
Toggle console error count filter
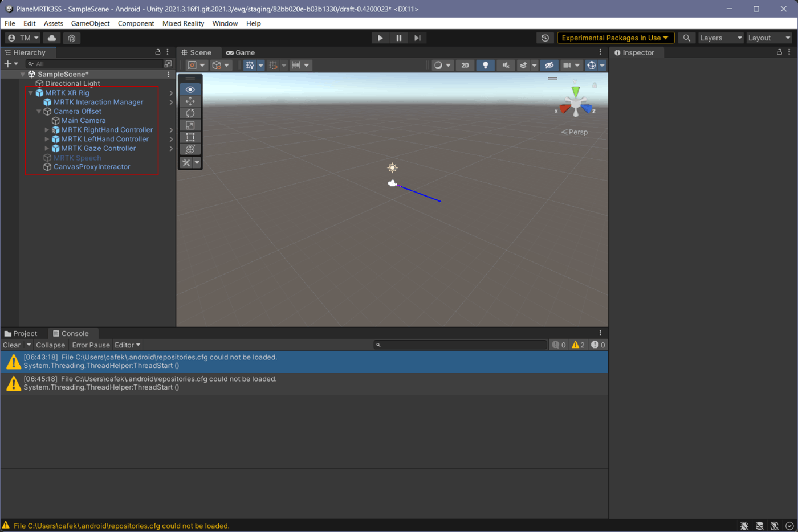[598, 345]
